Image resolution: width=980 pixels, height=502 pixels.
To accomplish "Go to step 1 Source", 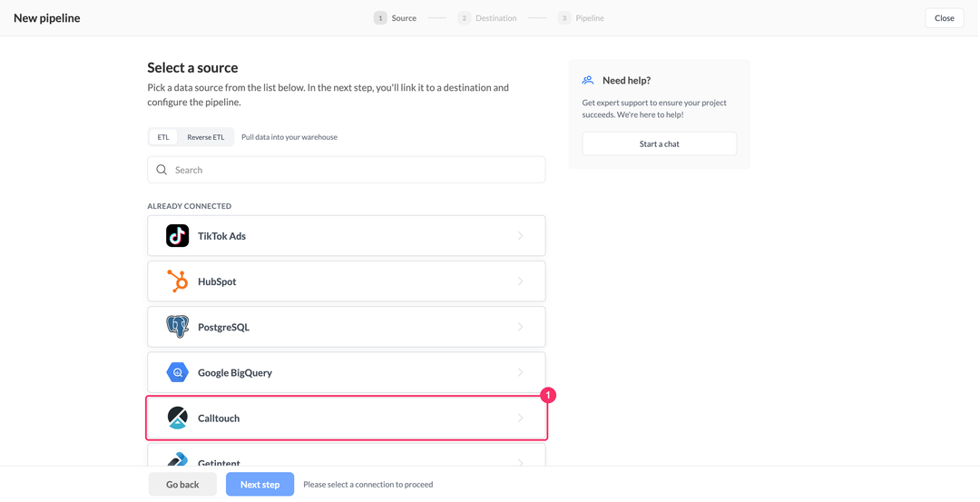I will pyautogui.click(x=395, y=18).
